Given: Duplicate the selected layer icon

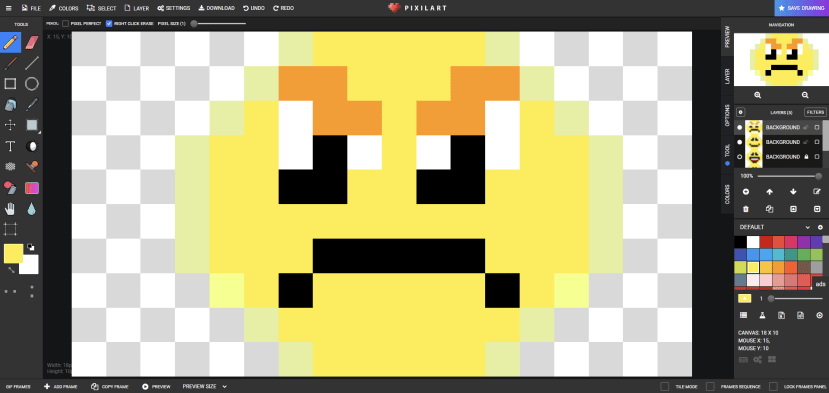Looking at the screenshot, I should [x=769, y=209].
